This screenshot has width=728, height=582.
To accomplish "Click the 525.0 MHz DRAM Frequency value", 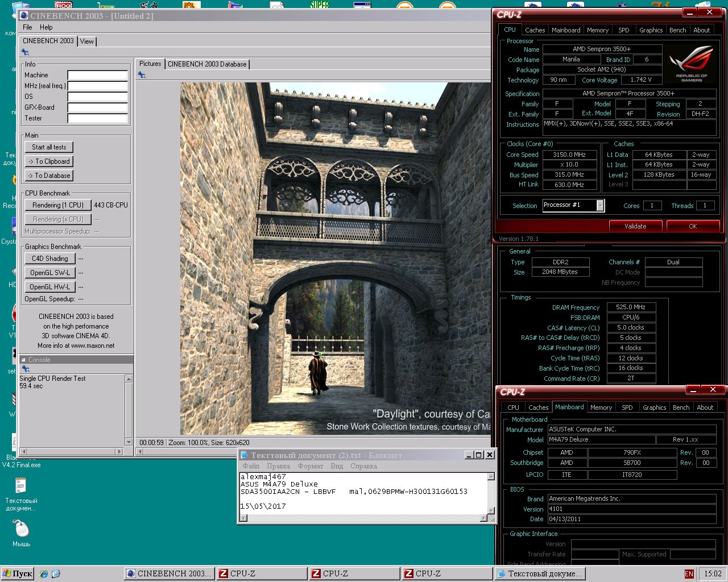I will click(x=631, y=307).
